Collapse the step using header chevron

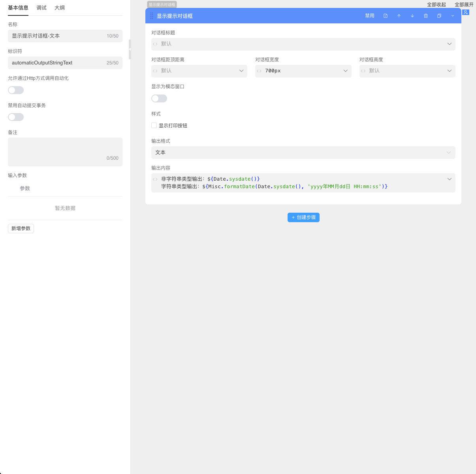[x=453, y=16]
